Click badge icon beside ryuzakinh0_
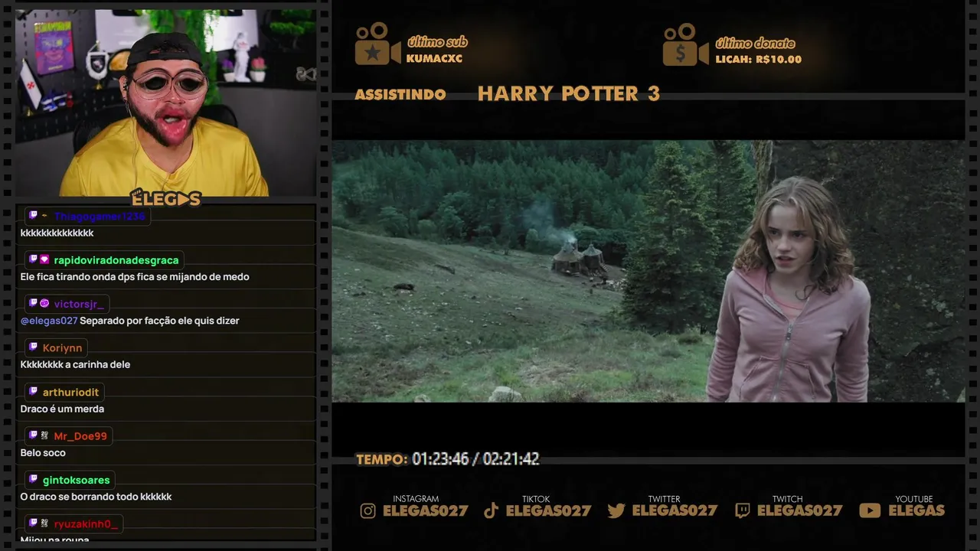The width and height of the screenshot is (980, 551). tap(44, 523)
